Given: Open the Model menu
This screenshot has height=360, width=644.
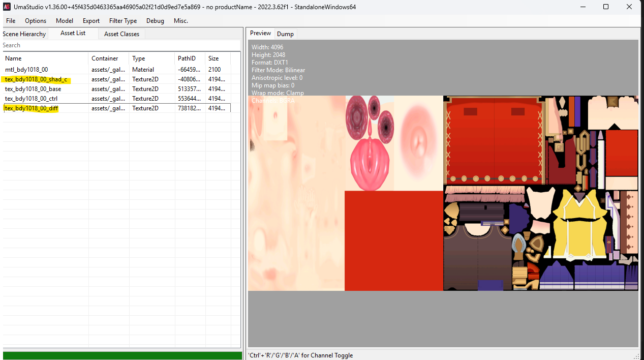Looking at the screenshot, I should [x=65, y=21].
